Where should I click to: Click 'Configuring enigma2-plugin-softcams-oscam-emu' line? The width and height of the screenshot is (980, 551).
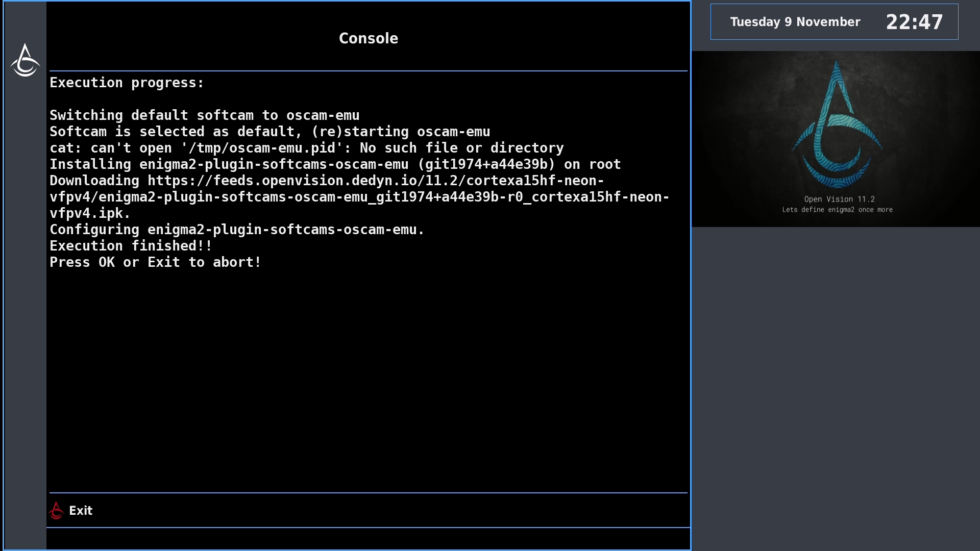[237, 230]
